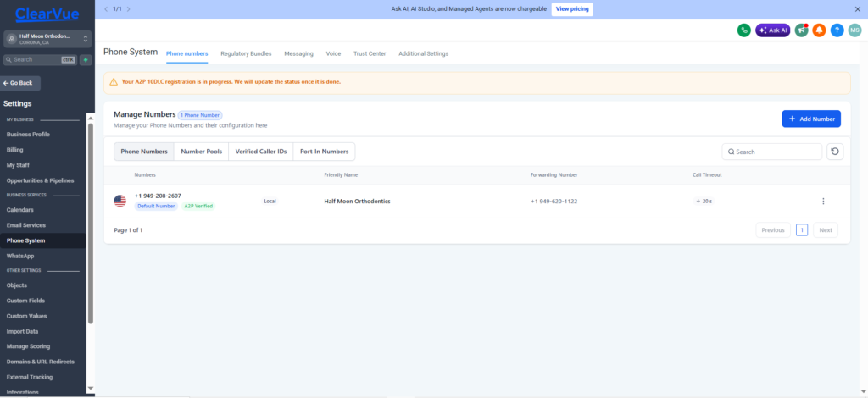This screenshot has width=868, height=398.
Task: Click the Default Number badge
Action: pos(156,206)
